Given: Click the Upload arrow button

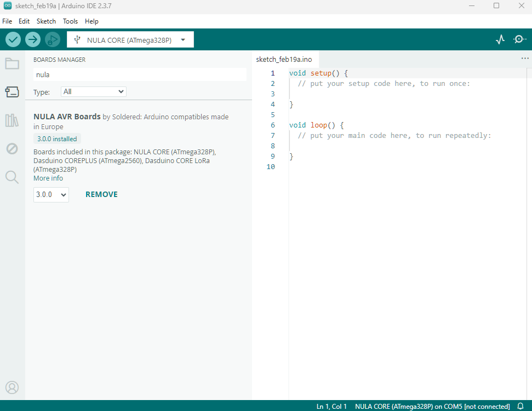Looking at the screenshot, I should pos(32,39).
